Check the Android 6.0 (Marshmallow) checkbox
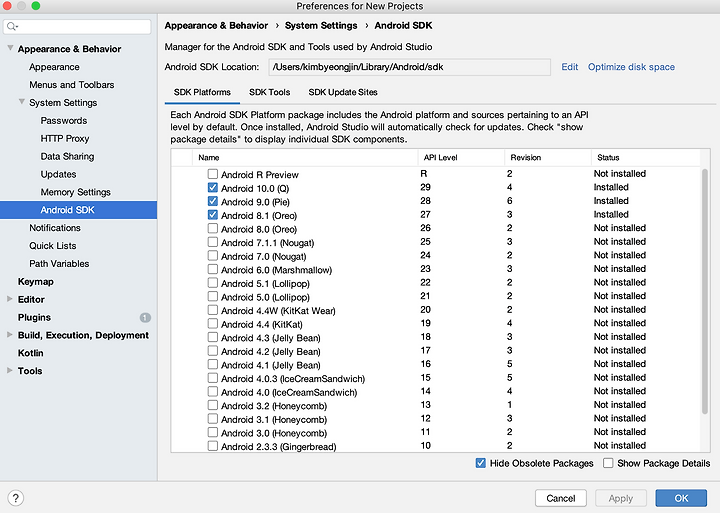This screenshot has width=720, height=513. [x=213, y=269]
